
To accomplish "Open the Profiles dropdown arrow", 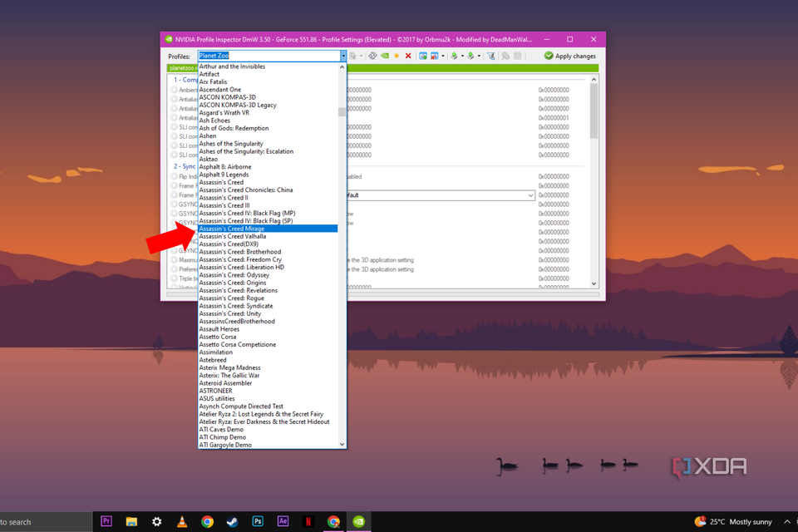I will [x=342, y=55].
